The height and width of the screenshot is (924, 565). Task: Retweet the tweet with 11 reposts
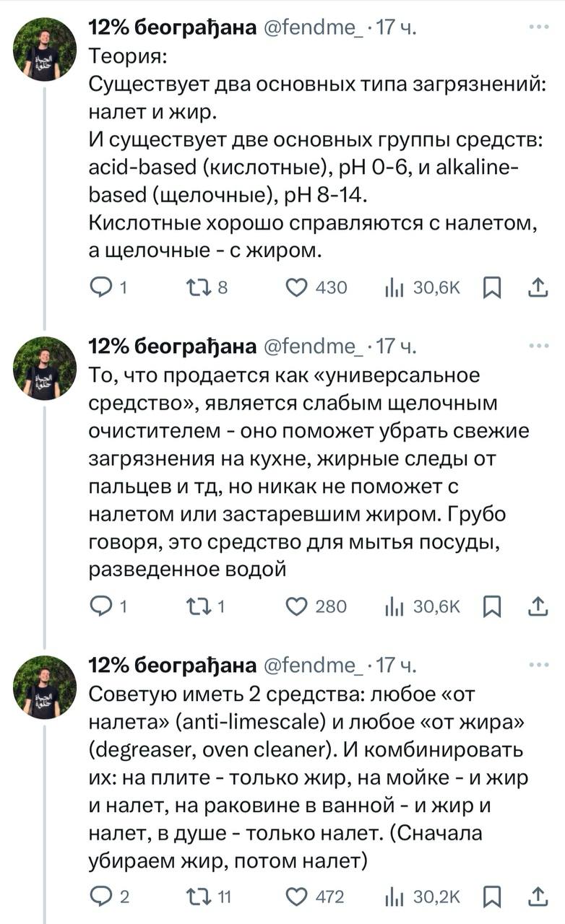click(x=196, y=897)
